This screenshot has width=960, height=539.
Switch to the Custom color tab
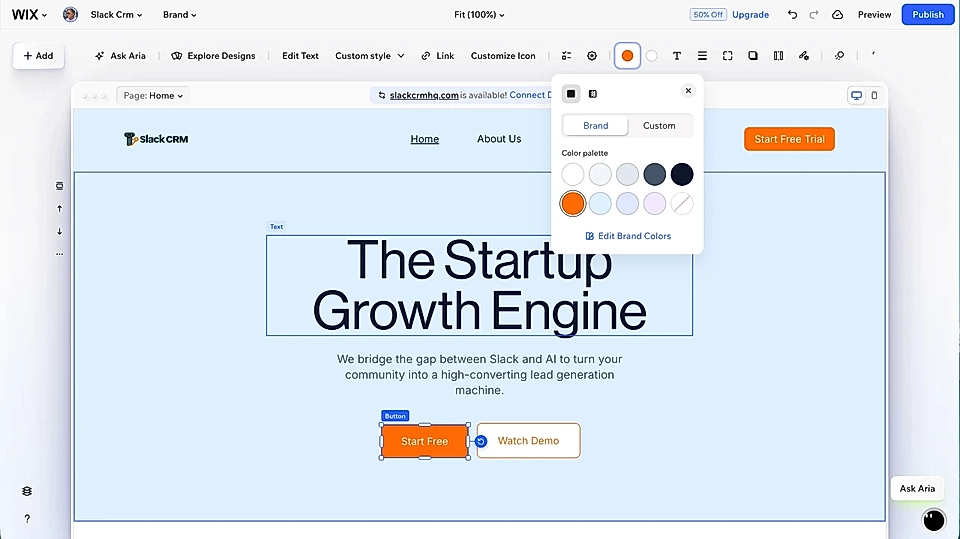659,126
